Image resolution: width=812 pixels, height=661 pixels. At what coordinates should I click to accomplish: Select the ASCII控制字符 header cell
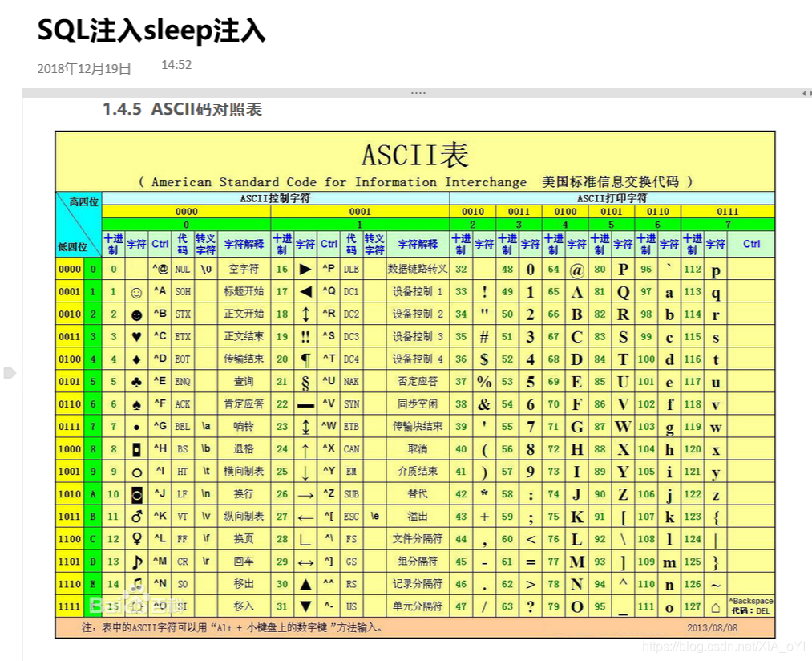pos(275,198)
